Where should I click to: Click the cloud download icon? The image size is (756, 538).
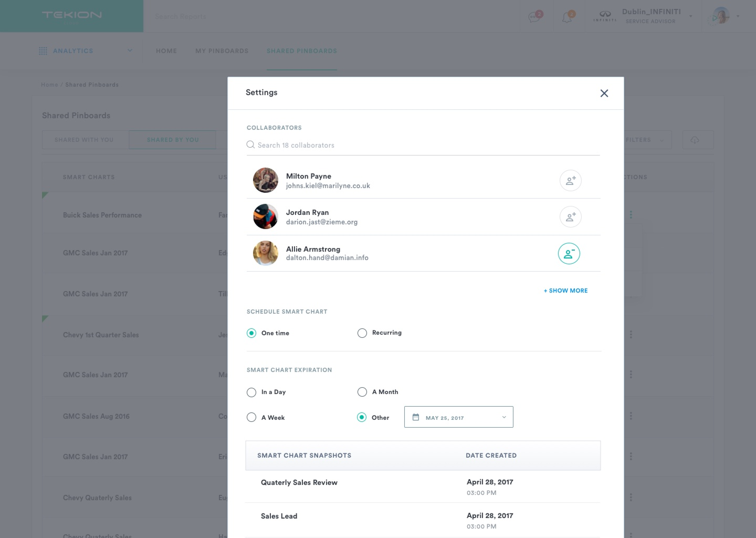(694, 140)
